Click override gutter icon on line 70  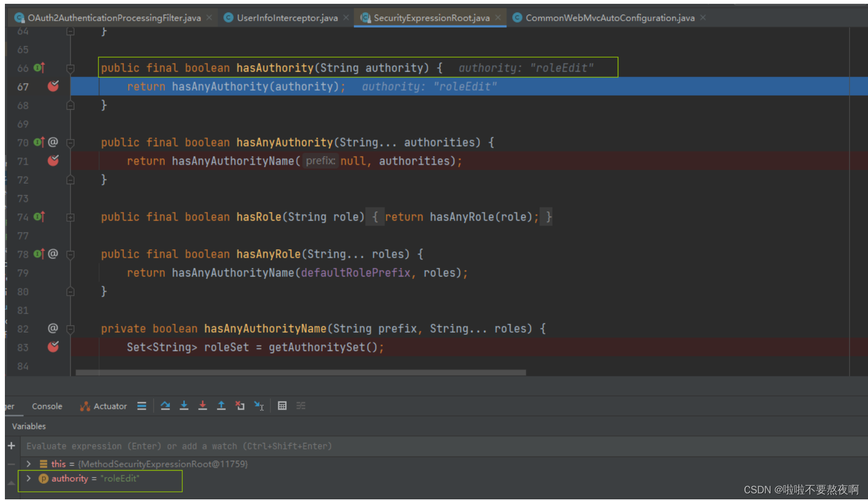(39, 142)
